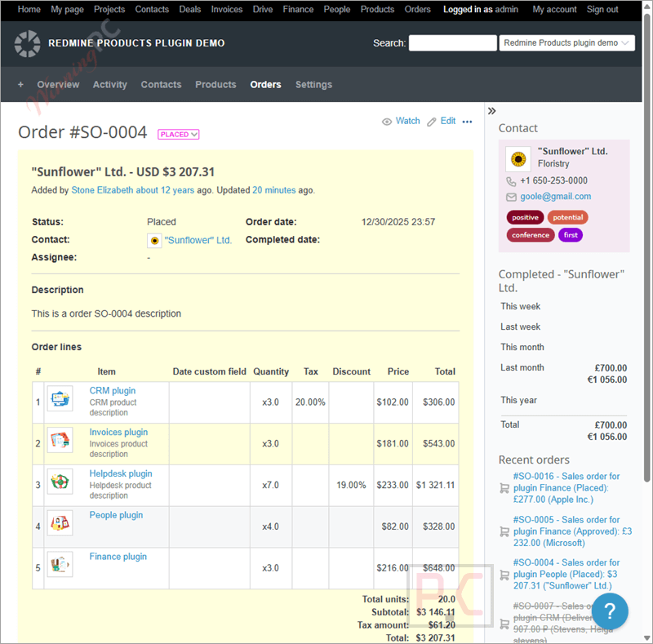Go to Contacts in the top menu
Image resolution: width=653 pixels, height=644 pixels.
tap(152, 9)
